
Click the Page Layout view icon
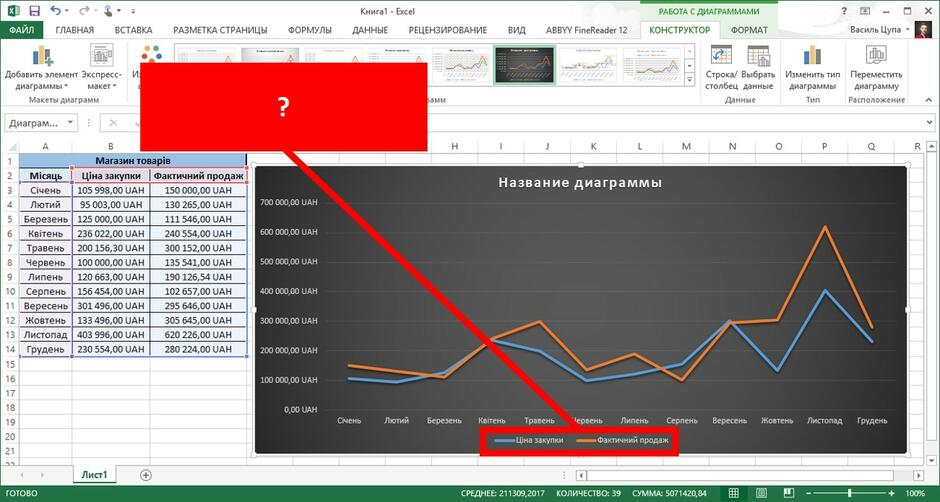point(760,493)
